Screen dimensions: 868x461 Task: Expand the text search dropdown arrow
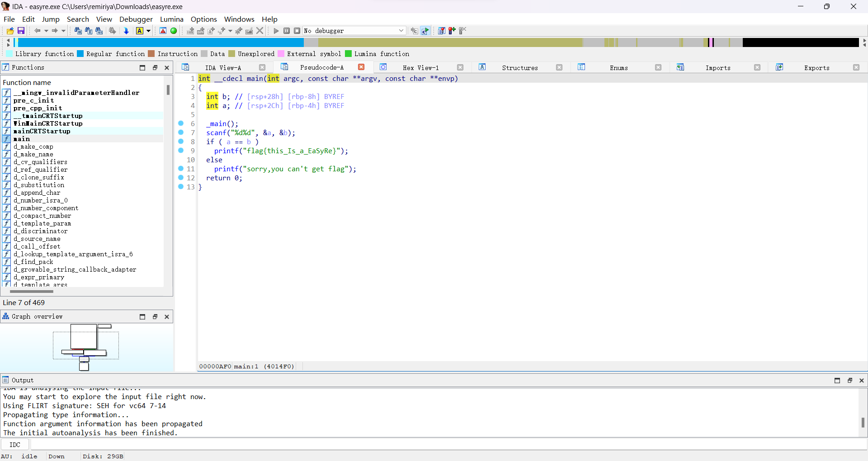click(x=148, y=31)
